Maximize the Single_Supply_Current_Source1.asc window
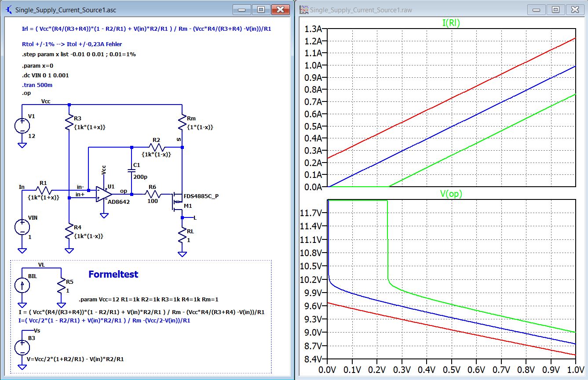The image size is (588, 380). point(261,9)
